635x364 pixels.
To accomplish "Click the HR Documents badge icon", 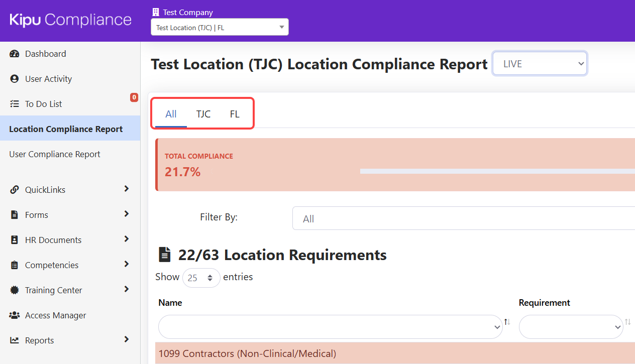I will click(x=15, y=240).
